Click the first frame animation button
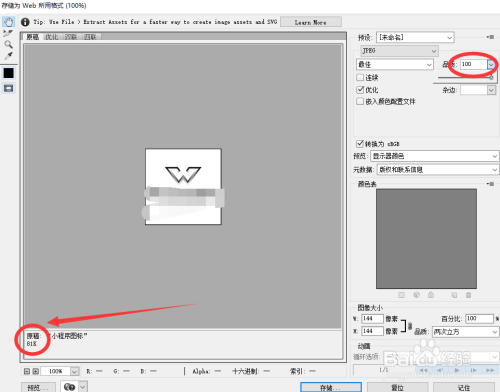500x392 pixels. [x=423, y=370]
